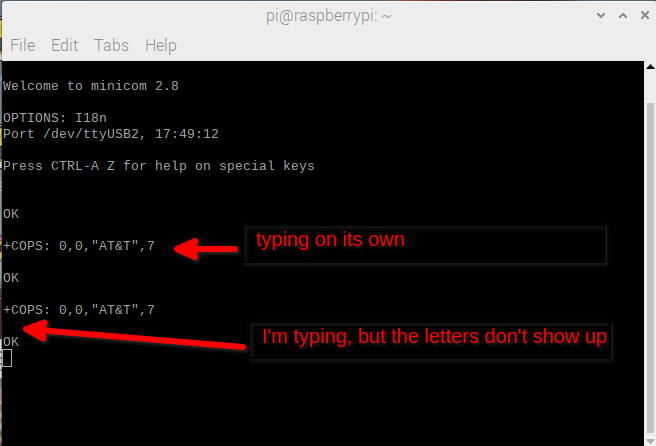
Task: Click the first +COPS: 0,0,"AT&T",7 line
Action: pos(79,246)
